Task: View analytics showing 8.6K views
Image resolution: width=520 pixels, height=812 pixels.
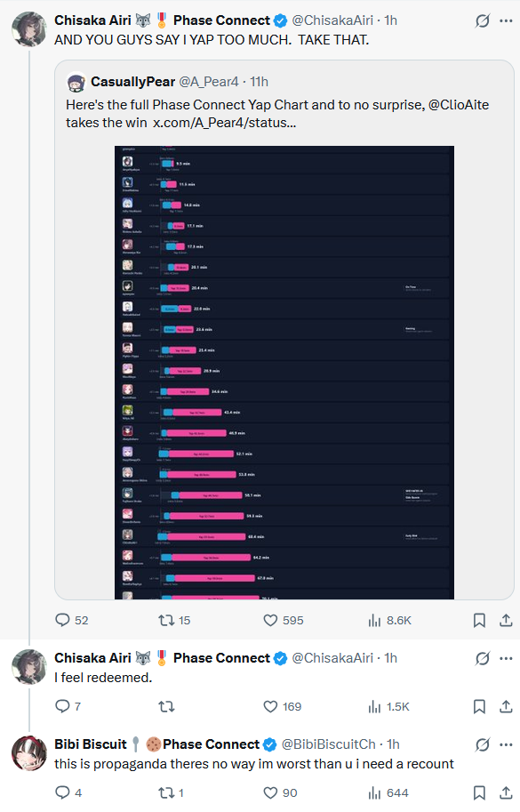Action: [389, 620]
